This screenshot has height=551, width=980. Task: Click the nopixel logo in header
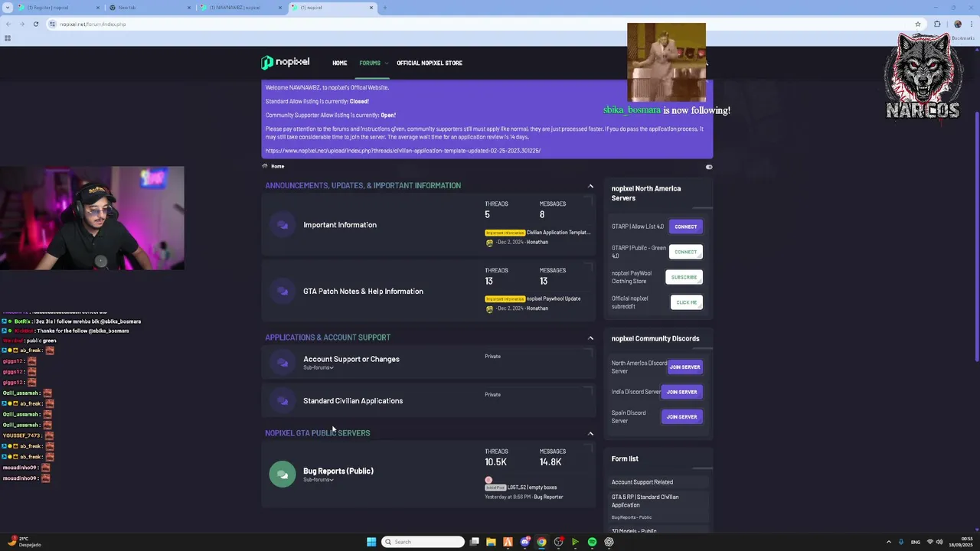[x=285, y=63]
